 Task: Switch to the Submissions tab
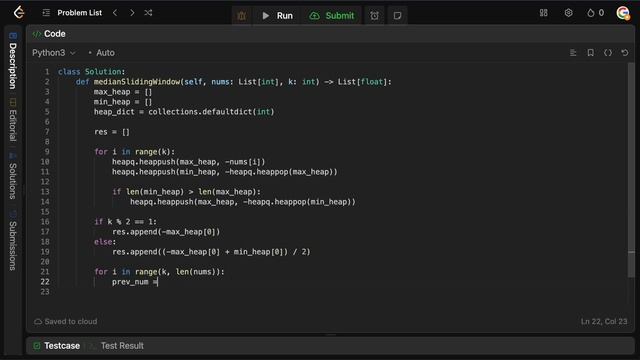tap(13, 240)
